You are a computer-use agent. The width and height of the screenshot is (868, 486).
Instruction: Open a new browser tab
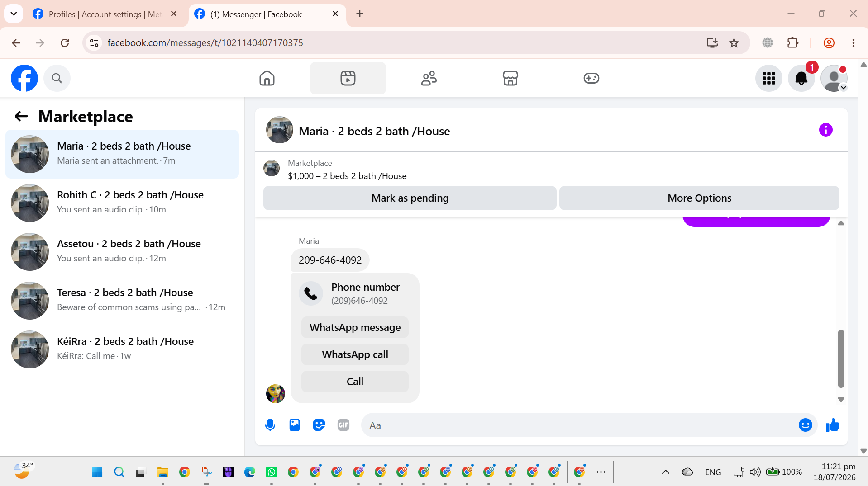tap(360, 14)
